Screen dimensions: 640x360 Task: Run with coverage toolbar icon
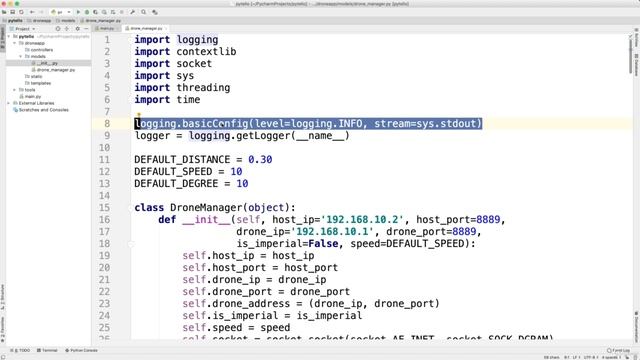[x=96, y=12]
